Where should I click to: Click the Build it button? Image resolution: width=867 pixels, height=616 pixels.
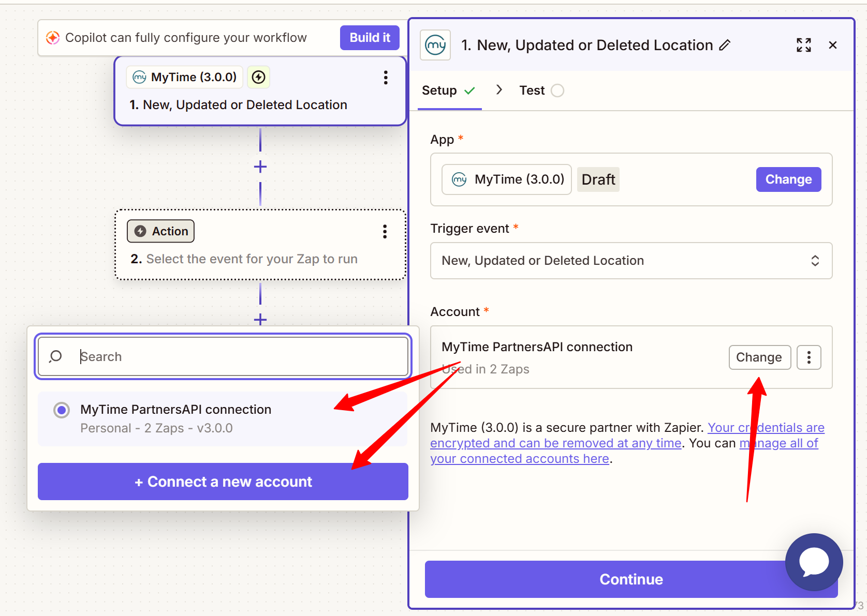coord(370,38)
